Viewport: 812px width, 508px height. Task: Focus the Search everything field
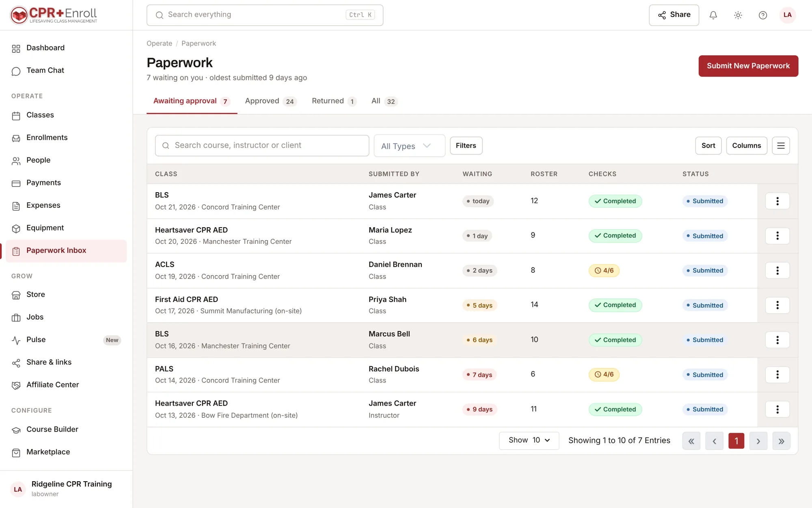(265, 15)
